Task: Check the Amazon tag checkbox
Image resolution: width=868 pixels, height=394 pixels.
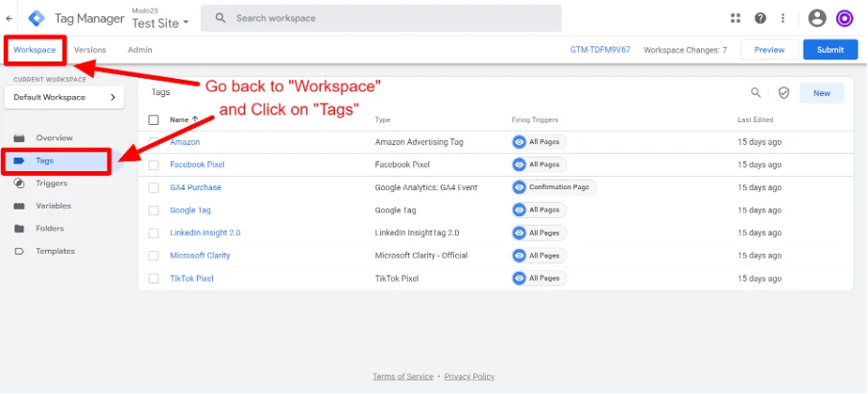Action: (x=154, y=142)
